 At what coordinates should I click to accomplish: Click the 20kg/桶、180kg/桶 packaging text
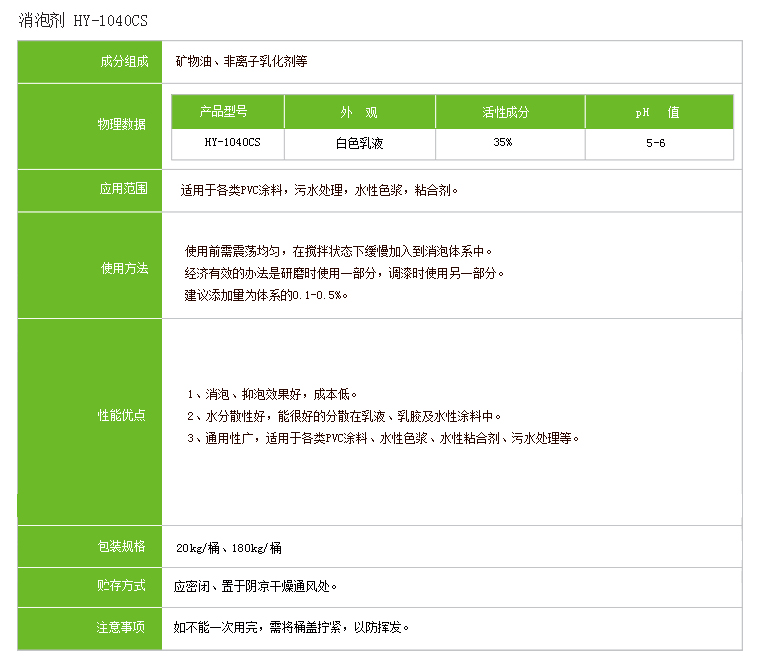pyautogui.click(x=229, y=548)
